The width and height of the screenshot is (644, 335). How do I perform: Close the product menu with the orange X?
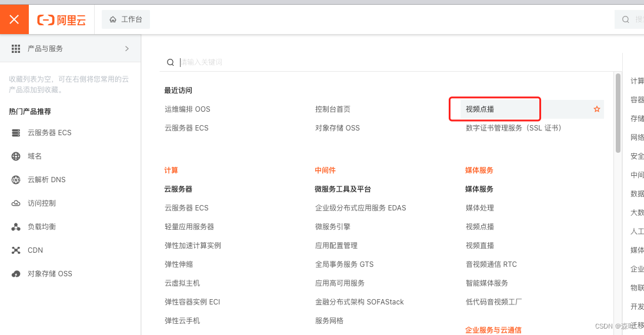tap(14, 19)
